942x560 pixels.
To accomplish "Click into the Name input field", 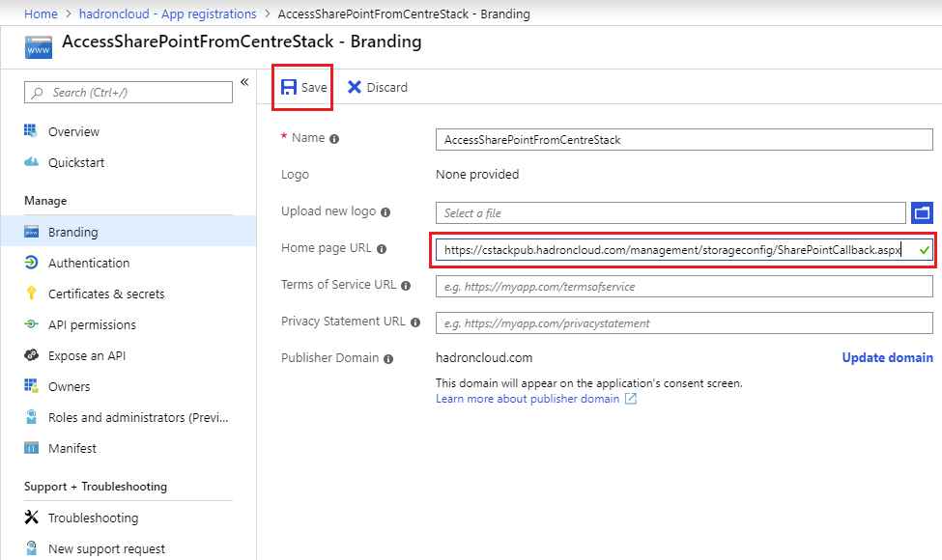I will [x=684, y=140].
